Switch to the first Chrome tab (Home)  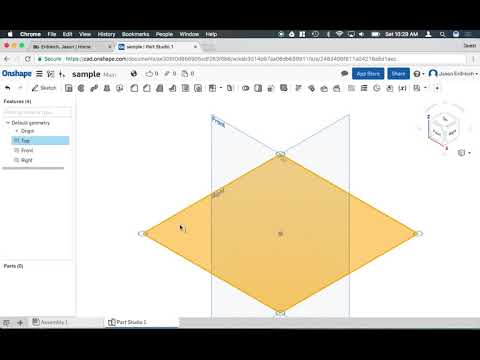pyautogui.click(x=72, y=47)
